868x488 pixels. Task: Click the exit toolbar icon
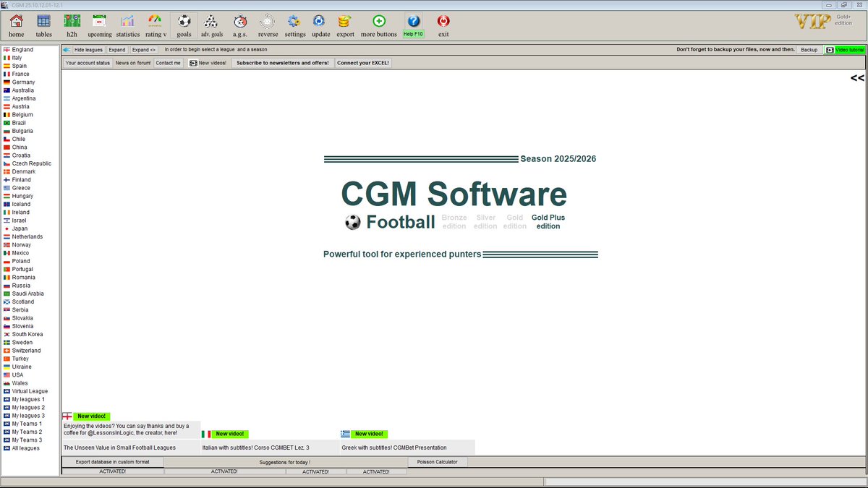pyautogui.click(x=443, y=25)
